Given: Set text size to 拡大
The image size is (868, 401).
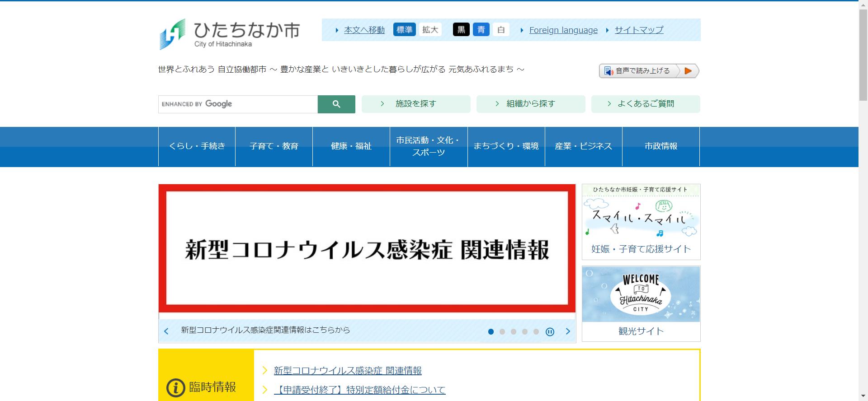Looking at the screenshot, I should point(430,30).
